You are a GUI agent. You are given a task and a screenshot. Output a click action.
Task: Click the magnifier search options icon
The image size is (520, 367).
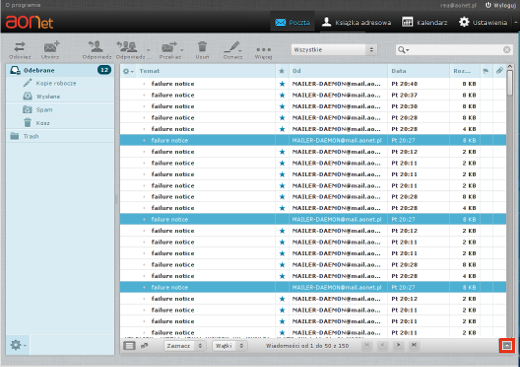(x=403, y=50)
